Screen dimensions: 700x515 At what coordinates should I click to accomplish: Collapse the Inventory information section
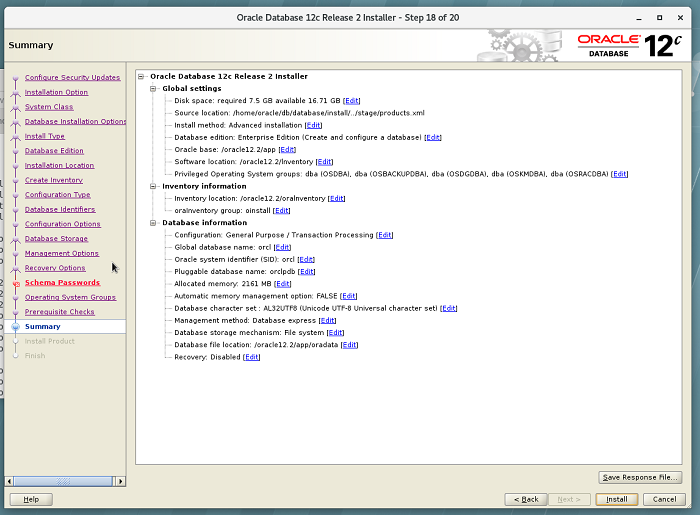click(x=154, y=186)
